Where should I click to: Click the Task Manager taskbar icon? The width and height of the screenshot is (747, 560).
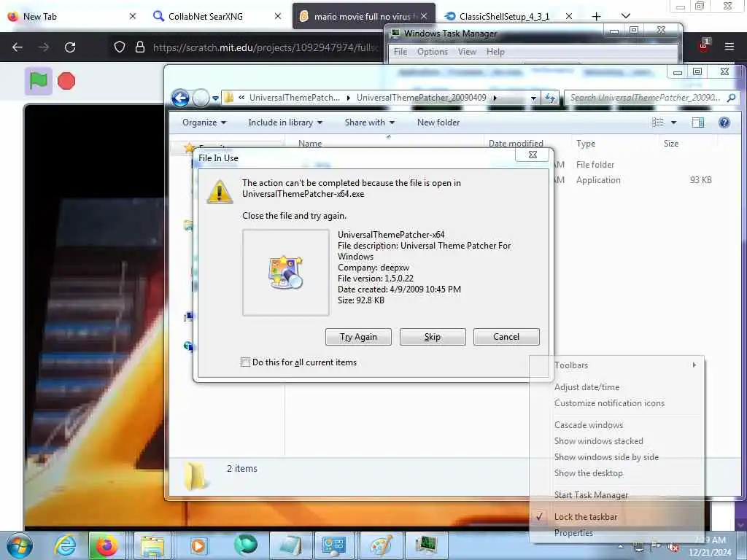pyautogui.click(x=425, y=546)
